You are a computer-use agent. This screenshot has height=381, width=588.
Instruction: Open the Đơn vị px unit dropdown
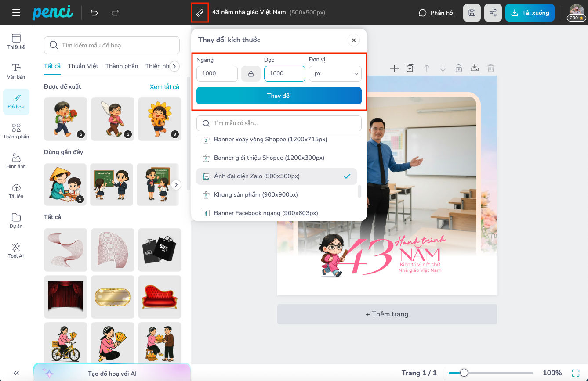tap(335, 74)
